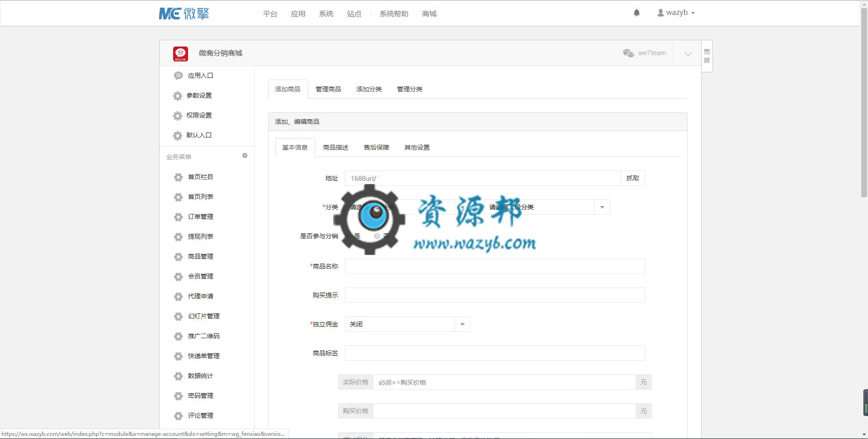This screenshot has width=868, height=439.
Task: Open the 会员管理 sidebar link
Action: click(200, 276)
